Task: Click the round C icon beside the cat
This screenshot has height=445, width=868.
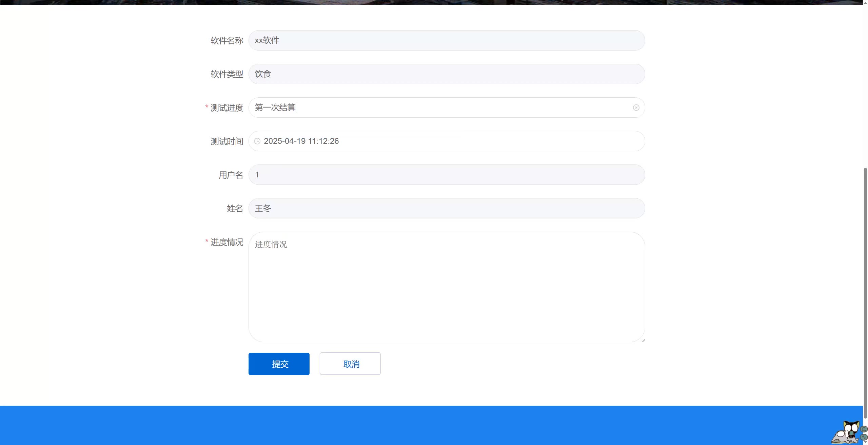Action: coord(864,429)
